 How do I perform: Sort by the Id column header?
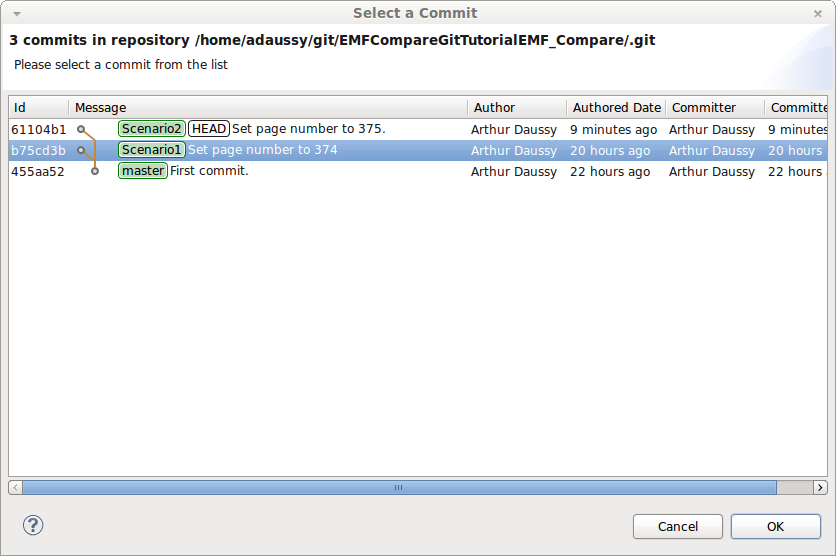click(38, 107)
